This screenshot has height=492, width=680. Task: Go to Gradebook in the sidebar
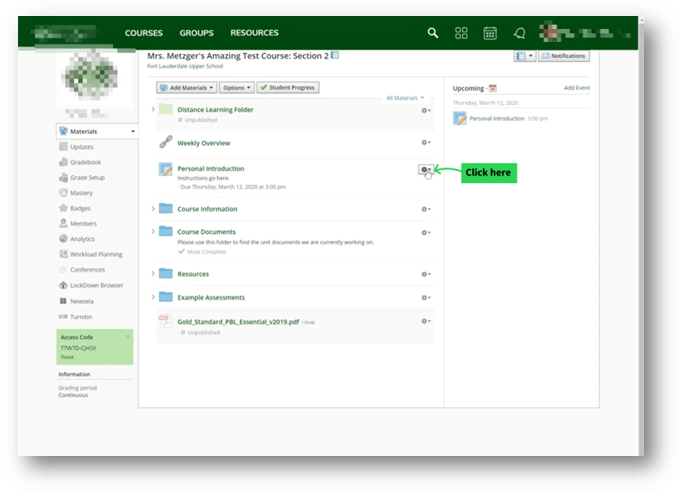[x=85, y=162]
